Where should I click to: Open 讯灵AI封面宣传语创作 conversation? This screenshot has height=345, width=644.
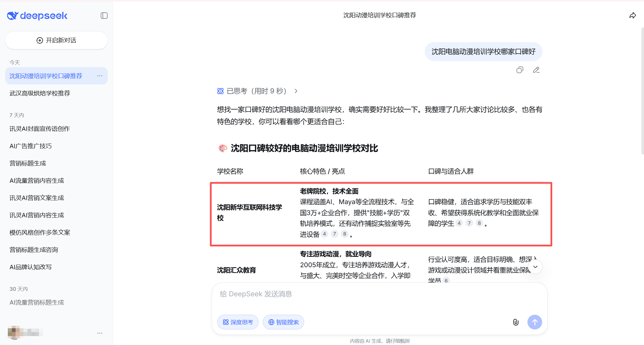(40, 129)
